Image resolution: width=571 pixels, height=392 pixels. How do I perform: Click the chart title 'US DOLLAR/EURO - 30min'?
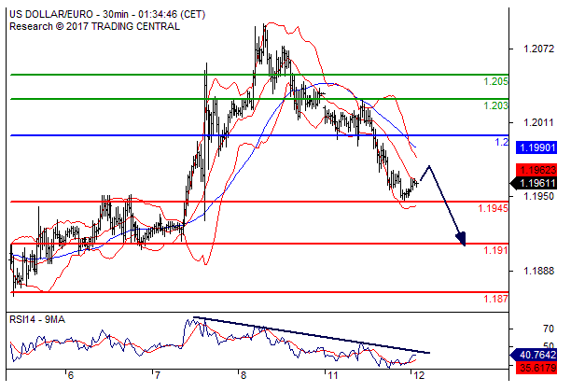click(x=69, y=15)
